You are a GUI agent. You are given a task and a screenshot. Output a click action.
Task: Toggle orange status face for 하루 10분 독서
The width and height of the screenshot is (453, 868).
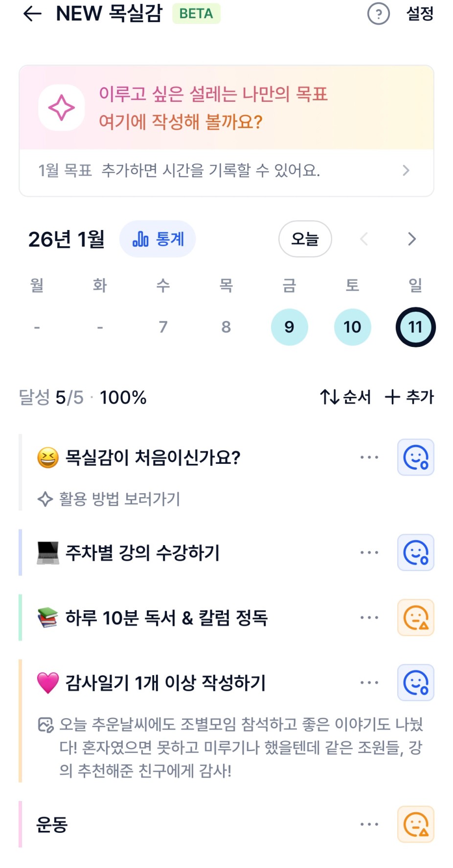(x=416, y=617)
